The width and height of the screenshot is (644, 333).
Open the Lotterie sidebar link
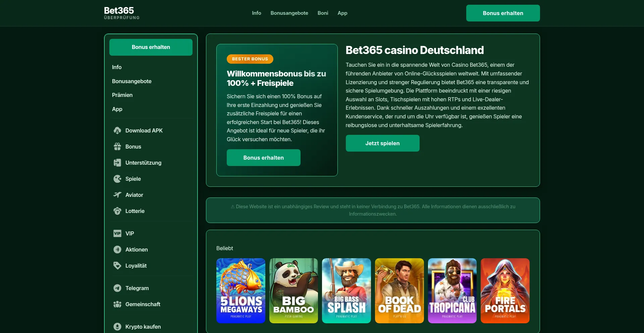151,211
